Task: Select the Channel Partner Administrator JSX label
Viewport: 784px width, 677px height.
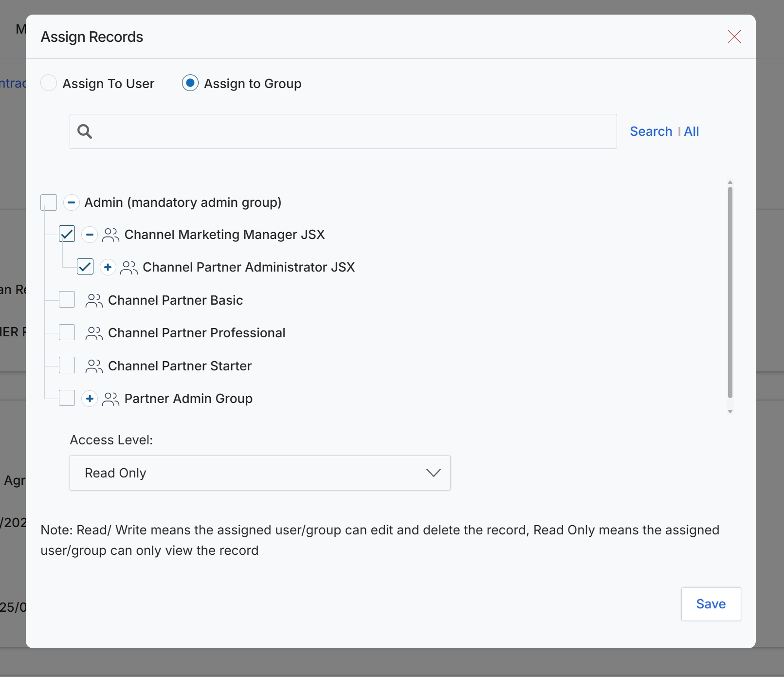Action: 249,267
